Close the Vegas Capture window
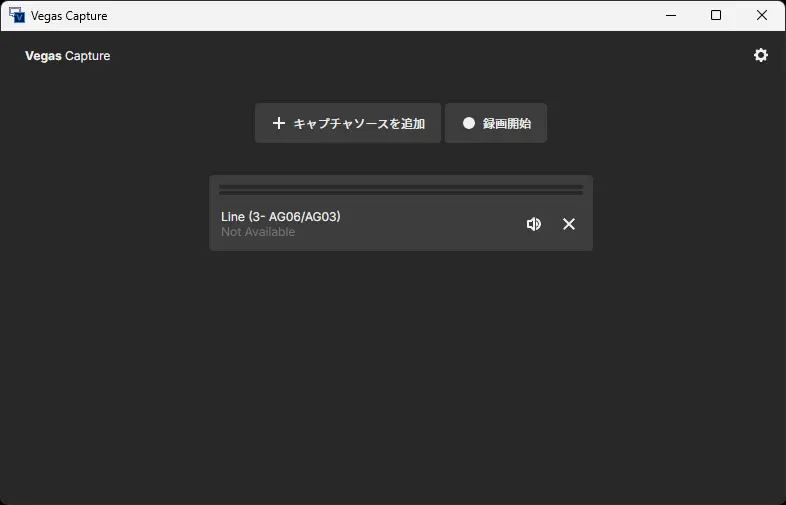The width and height of the screenshot is (786, 505). (x=762, y=16)
